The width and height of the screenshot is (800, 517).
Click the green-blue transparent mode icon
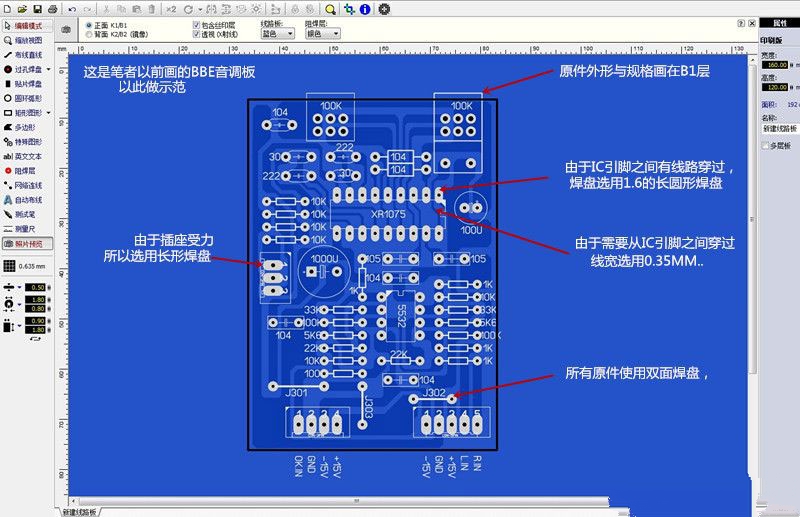pos(349,9)
